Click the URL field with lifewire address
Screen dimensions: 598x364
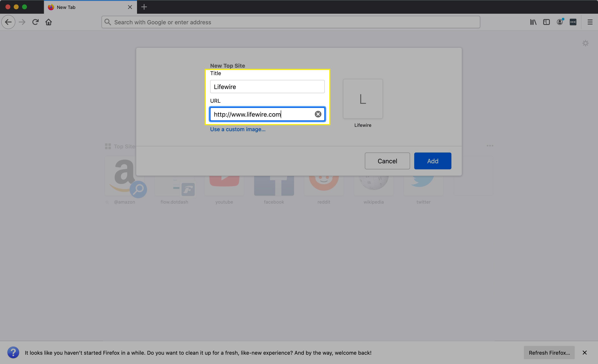(x=267, y=114)
